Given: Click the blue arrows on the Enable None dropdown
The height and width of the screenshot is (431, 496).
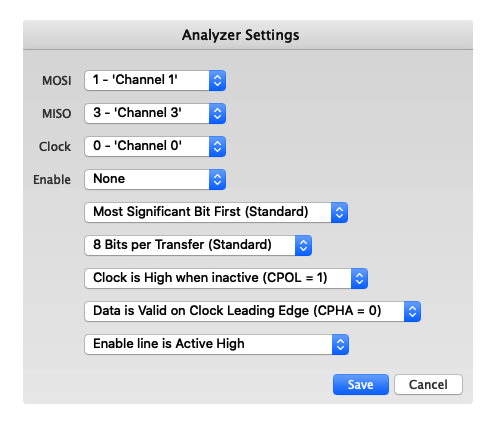Looking at the screenshot, I should [217, 179].
